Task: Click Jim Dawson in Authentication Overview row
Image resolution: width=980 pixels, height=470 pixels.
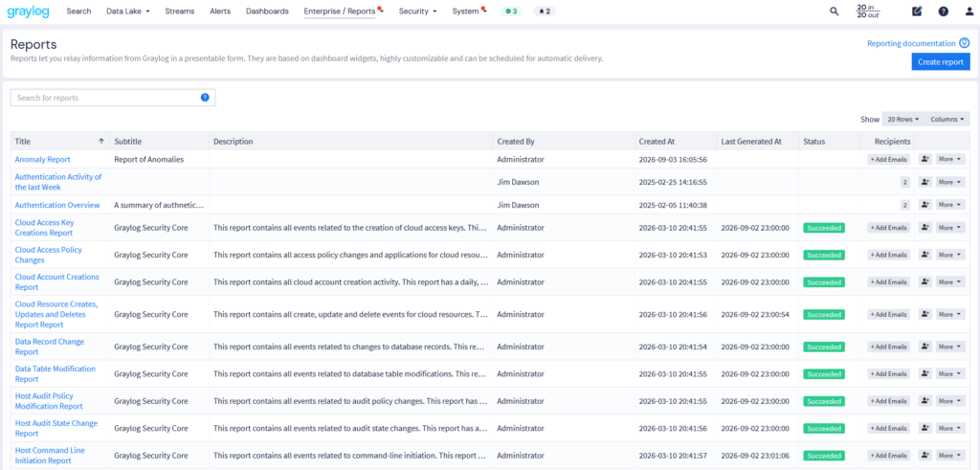Action: 518,205
